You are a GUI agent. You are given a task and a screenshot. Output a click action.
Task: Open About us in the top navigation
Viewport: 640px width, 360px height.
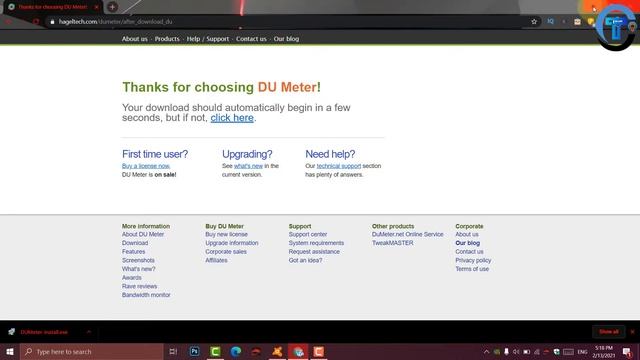(135, 39)
